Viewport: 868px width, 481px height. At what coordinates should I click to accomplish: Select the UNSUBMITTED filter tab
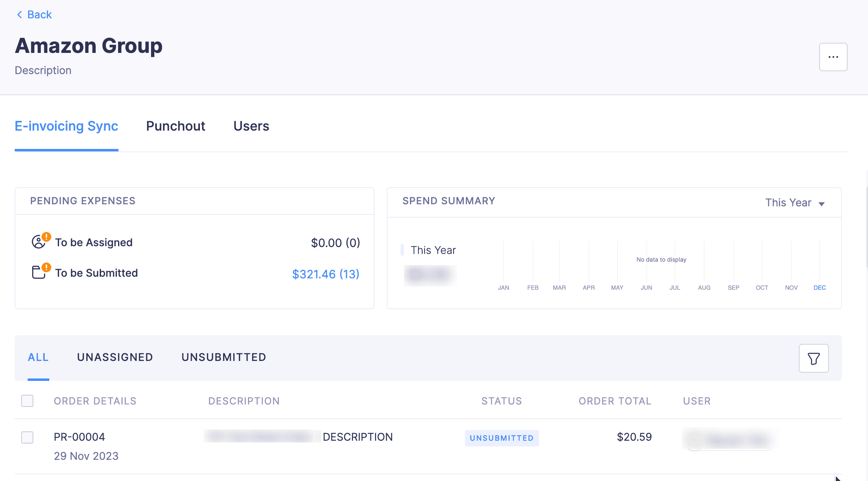(224, 357)
